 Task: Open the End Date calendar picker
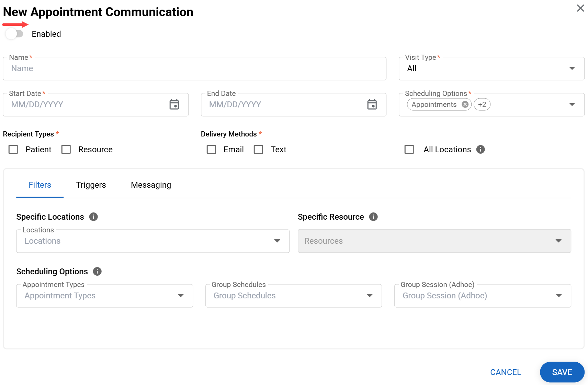(372, 104)
